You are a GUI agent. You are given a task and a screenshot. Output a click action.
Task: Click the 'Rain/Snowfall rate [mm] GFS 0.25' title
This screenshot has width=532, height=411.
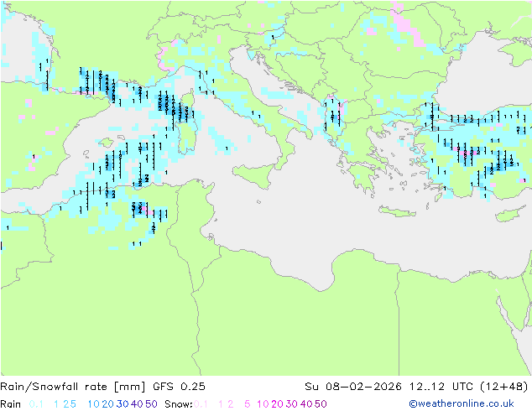(x=102, y=386)
